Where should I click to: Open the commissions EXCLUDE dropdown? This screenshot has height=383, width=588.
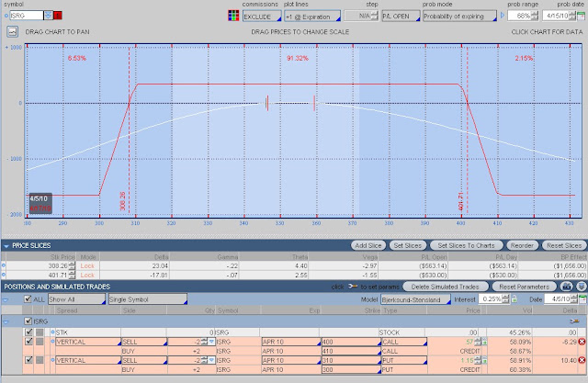tap(262, 17)
